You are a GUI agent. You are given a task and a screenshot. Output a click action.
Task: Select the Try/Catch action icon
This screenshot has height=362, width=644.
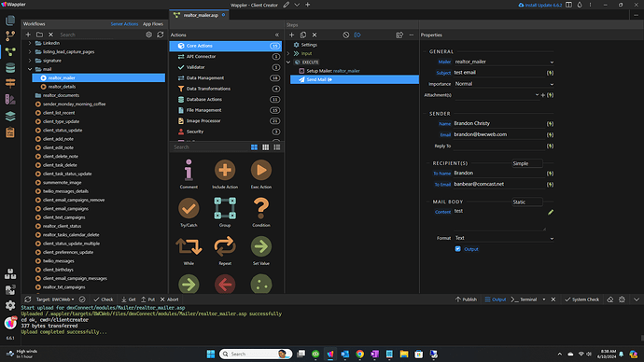pos(189,208)
